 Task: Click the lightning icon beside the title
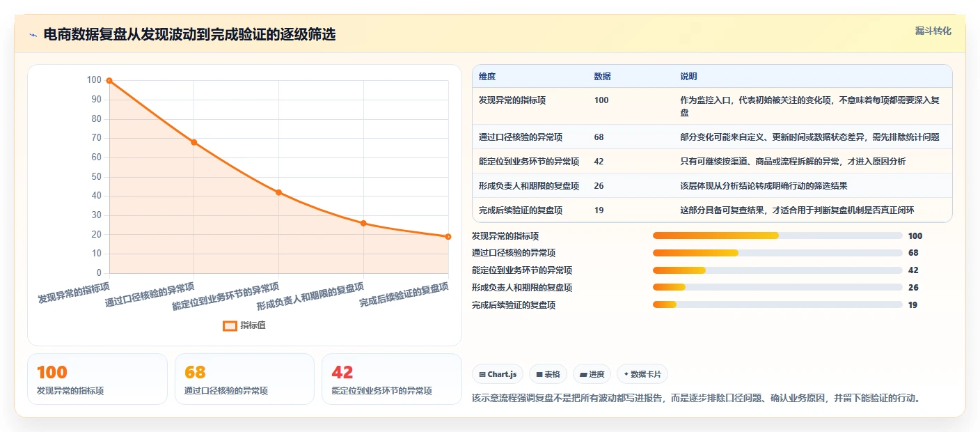click(33, 35)
